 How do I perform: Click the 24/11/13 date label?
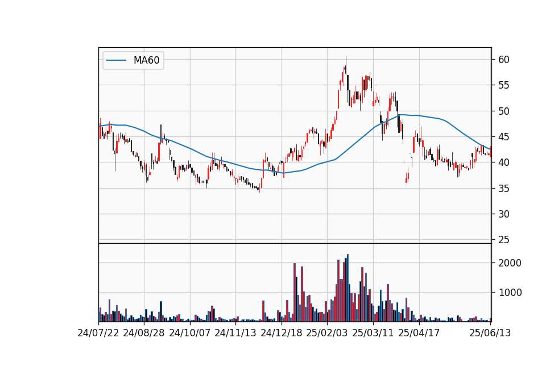(x=235, y=333)
